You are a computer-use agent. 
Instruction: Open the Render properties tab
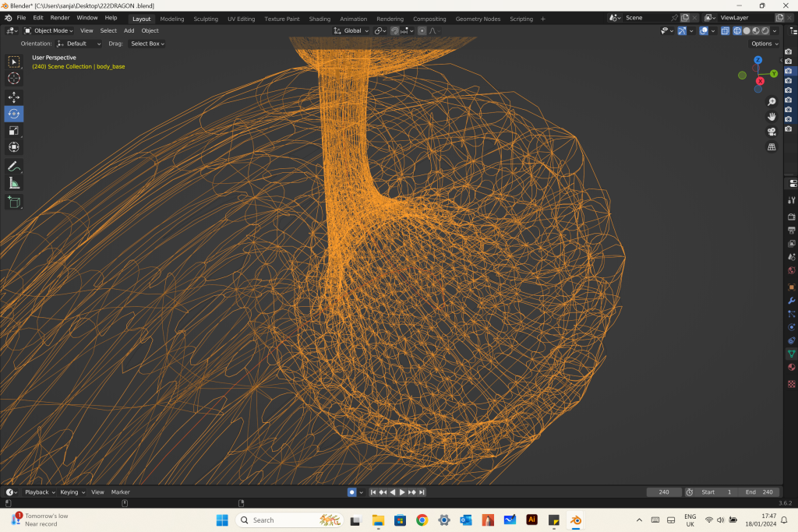[792, 217]
